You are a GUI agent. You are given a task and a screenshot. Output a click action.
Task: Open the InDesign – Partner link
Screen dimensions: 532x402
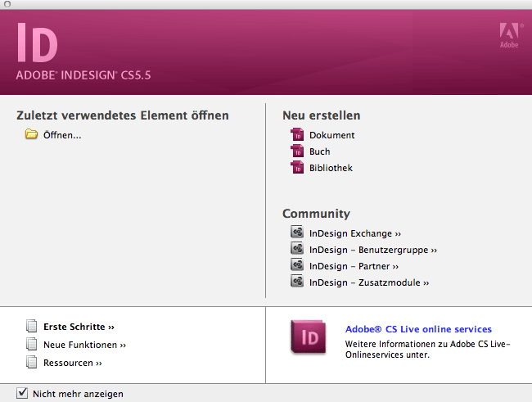[354, 266]
